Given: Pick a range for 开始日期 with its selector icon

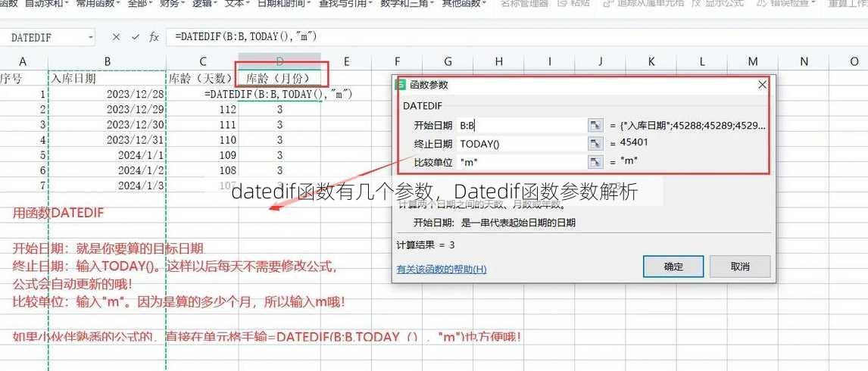Looking at the screenshot, I should (595, 126).
